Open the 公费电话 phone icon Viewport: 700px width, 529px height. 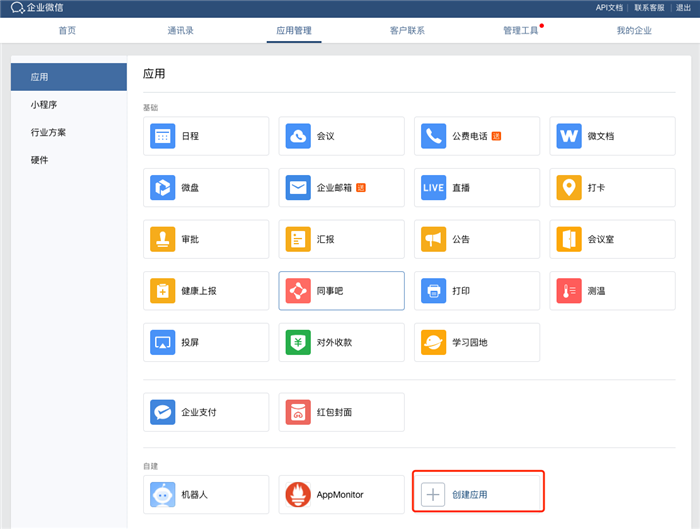[x=434, y=136]
